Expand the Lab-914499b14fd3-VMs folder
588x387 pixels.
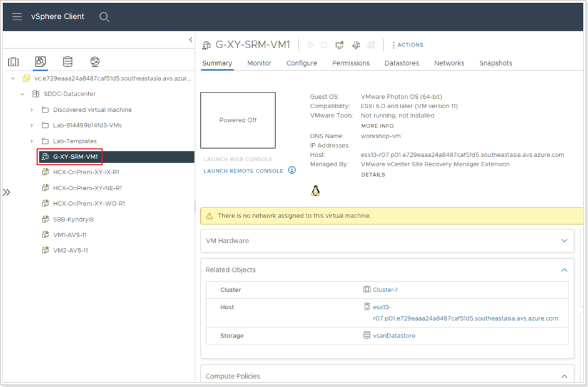(31, 125)
